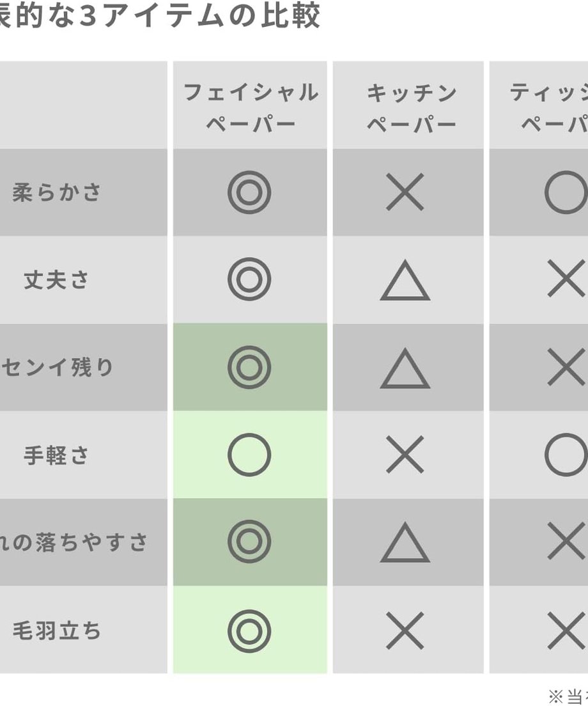The image size is (588, 706).
Task: Click the single circle for 手軽さ under フェイシャルペーパー
Action: pyautogui.click(x=249, y=455)
